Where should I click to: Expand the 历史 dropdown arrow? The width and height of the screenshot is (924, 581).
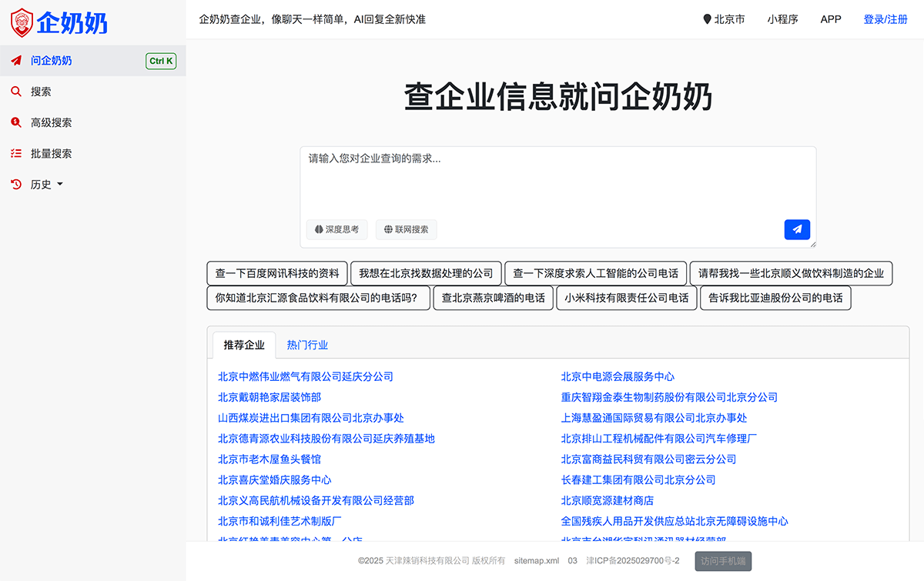click(x=58, y=185)
